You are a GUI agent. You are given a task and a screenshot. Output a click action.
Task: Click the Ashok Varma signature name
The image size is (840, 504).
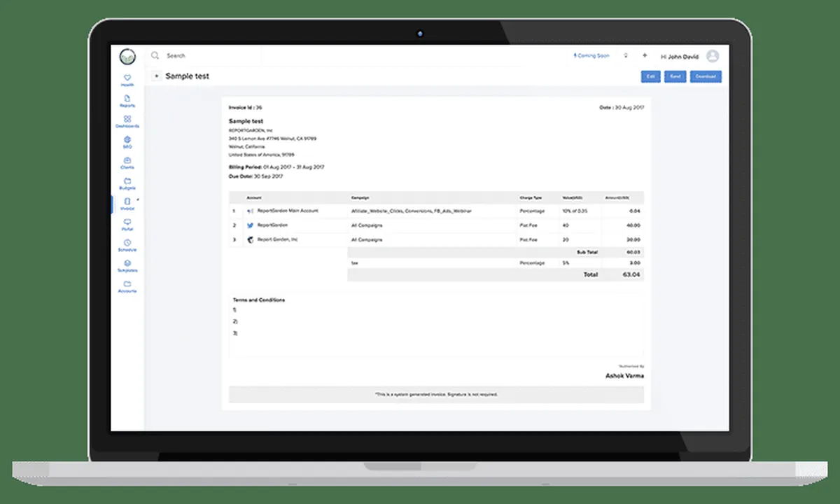tap(625, 376)
